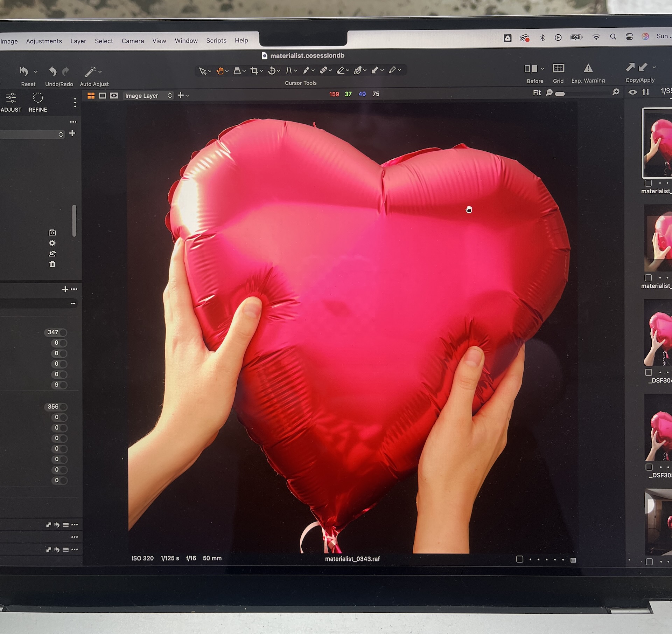Activate the Pan hand cursor tool
The height and width of the screenshot is (634, 672).
220,71
